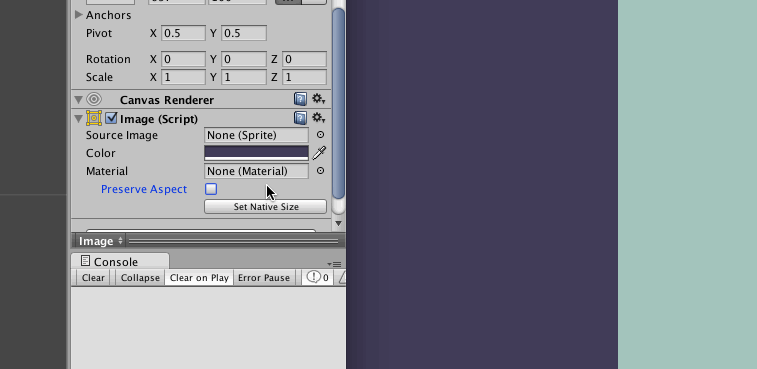Click the Image script component icon
This screenshot has height=369, width=757.
pyautogui.click(x=94, y=118)
